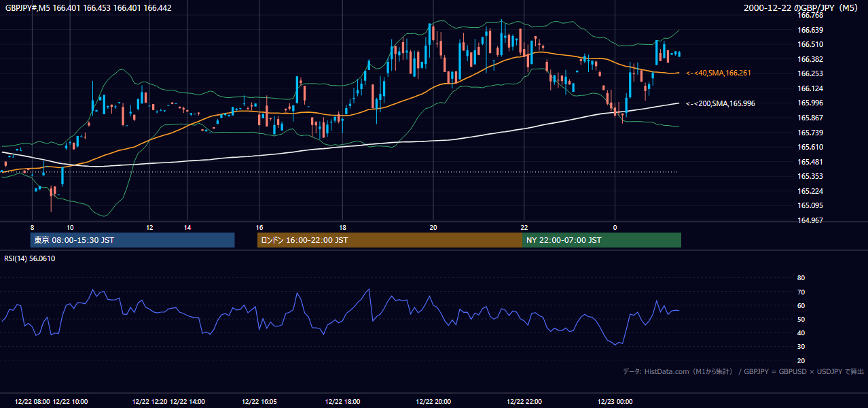
Task: Click the 165.867 price axis label
Action: pyautogui.click(x=810, y=118)
